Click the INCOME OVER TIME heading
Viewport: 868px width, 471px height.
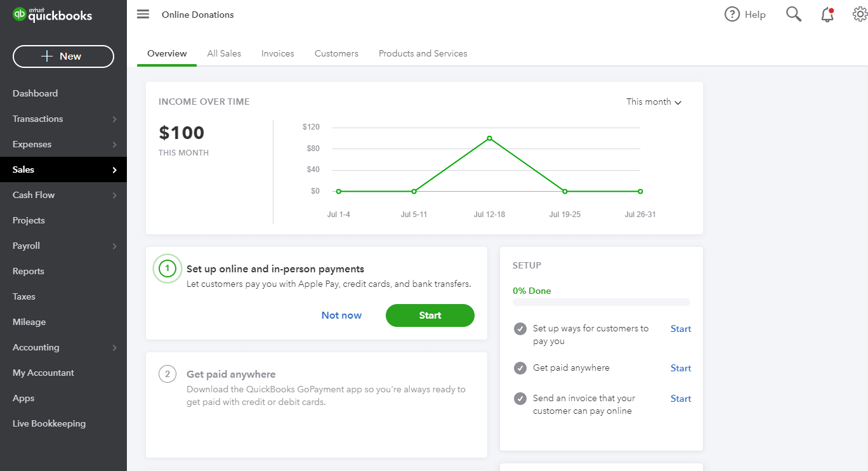coord(204,102)
